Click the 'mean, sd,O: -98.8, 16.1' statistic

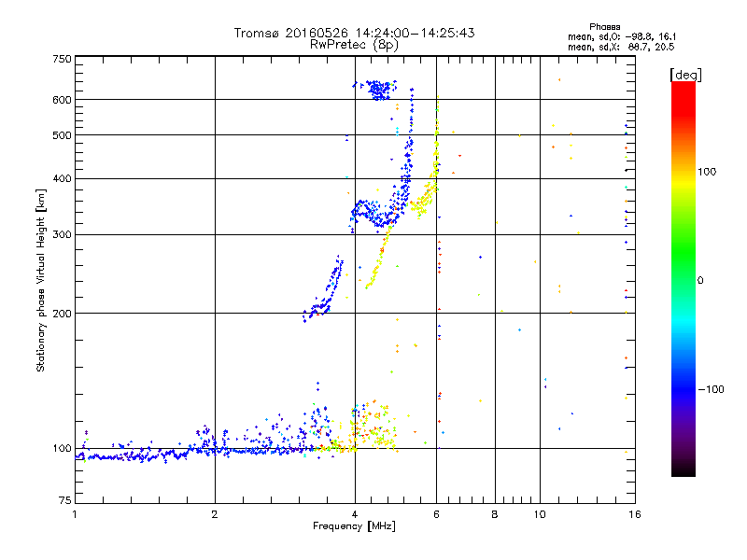click(622, 36)
